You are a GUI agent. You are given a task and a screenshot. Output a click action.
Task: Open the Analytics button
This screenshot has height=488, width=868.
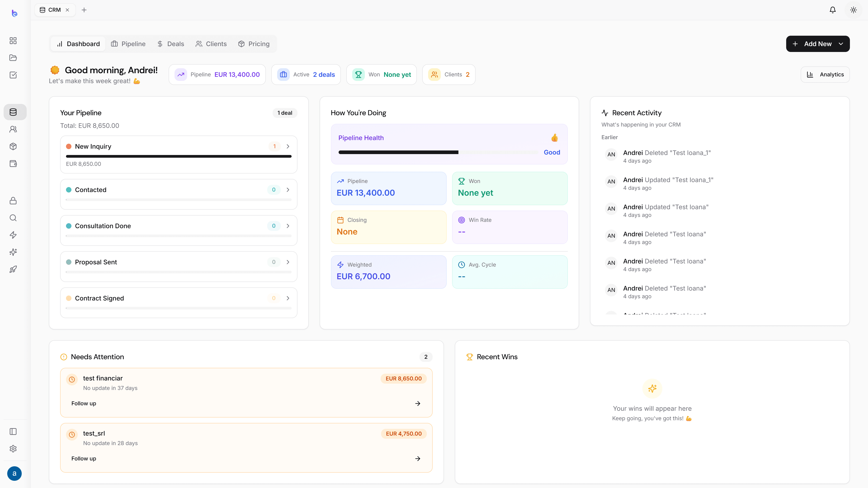[x=825, y=74]
